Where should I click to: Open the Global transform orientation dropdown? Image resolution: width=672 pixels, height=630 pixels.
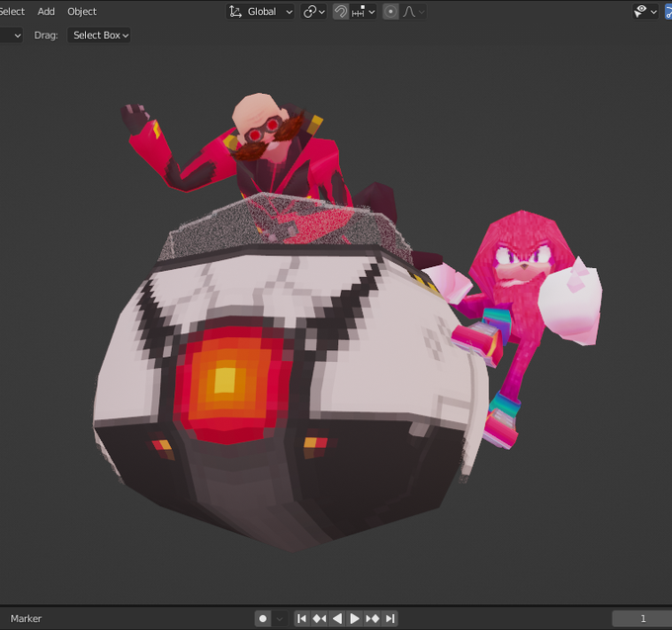pyautogui.click(x=260, y=12)
